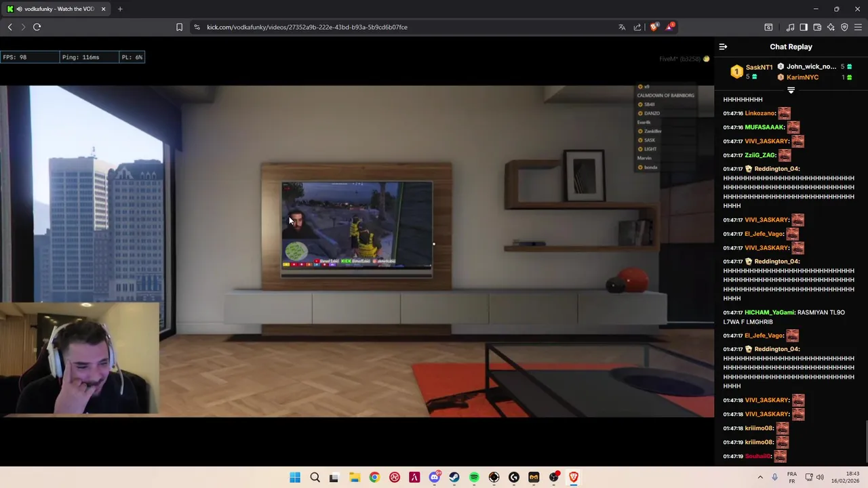Open the Brave Wallet icon

(817, 27)
